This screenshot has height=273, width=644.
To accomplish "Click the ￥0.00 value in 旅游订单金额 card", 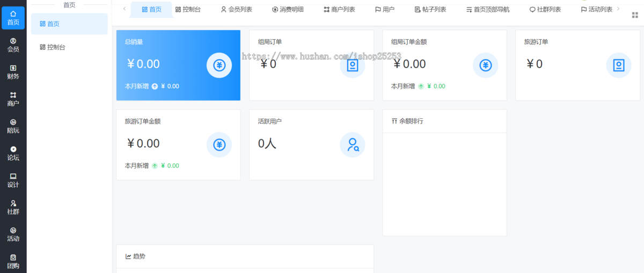I will (x=143, y=143).
